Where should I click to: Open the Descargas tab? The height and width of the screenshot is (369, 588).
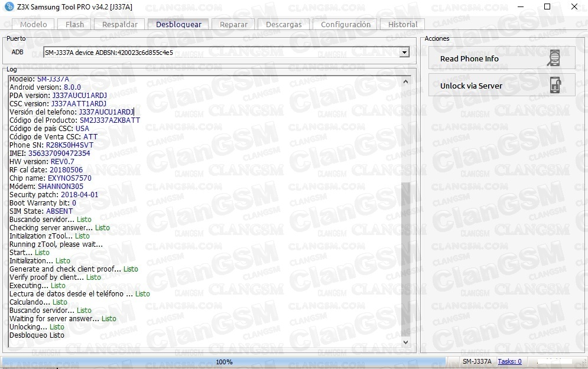(284, 24)
